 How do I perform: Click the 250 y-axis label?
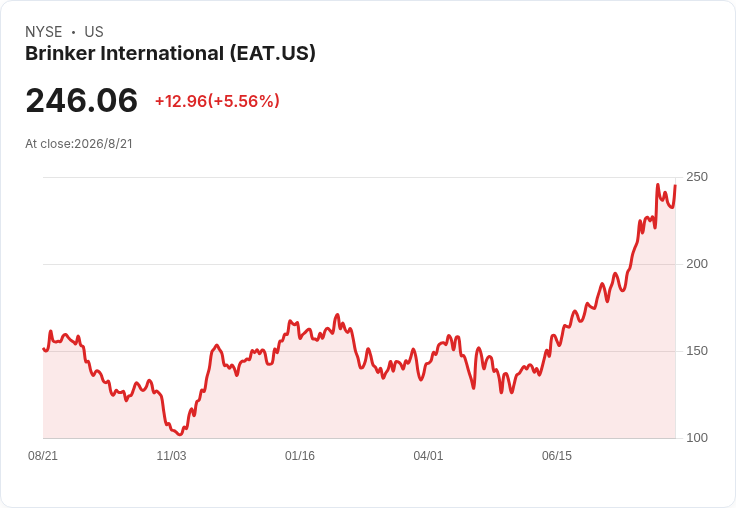coord(697,177)
